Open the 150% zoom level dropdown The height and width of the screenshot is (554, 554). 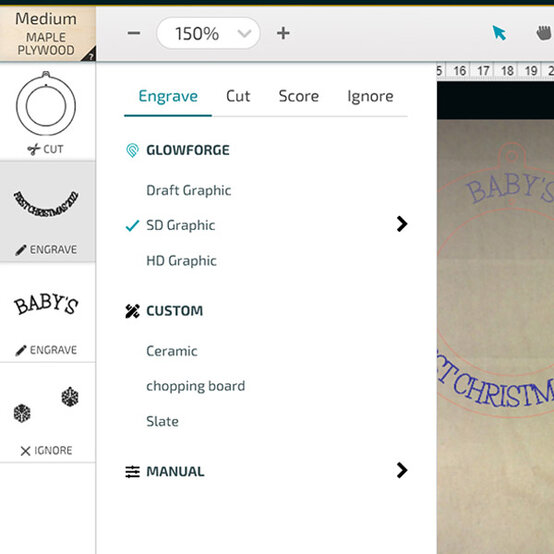coord(208,34)
